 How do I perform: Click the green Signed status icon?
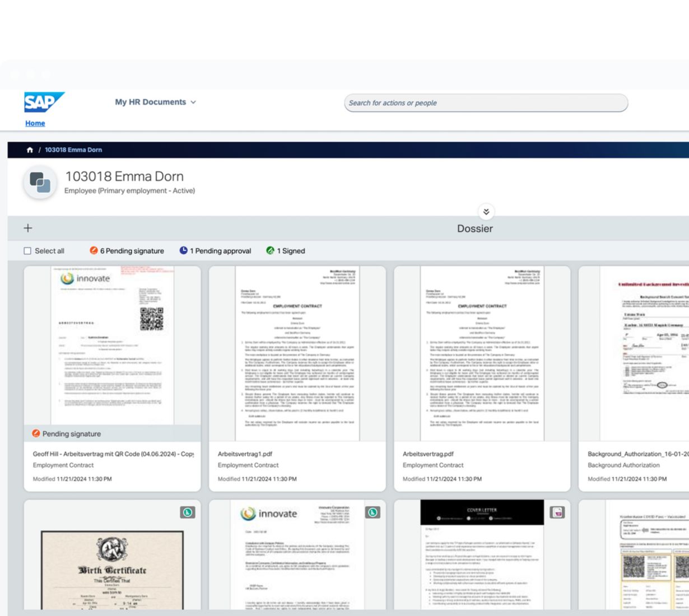pos(270,250)
